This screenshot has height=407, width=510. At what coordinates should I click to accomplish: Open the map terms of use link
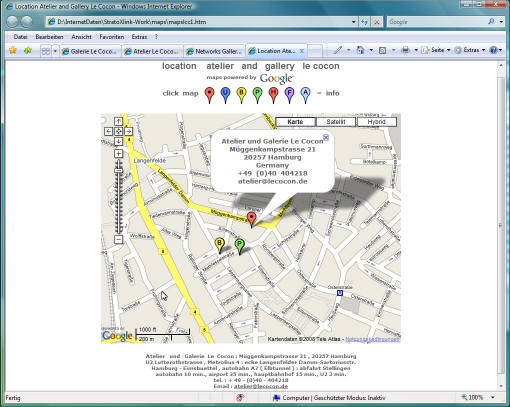pyautogui.click(x=372, y=339)
